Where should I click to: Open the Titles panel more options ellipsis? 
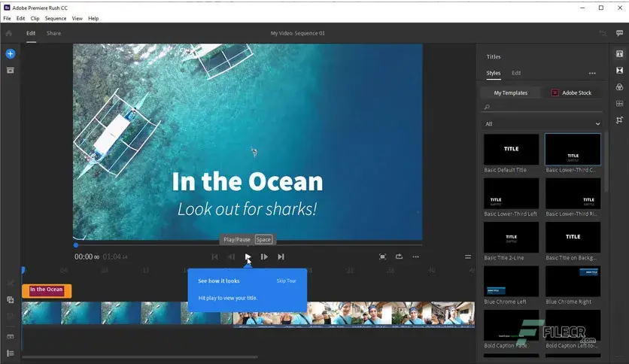coord(592,74)
